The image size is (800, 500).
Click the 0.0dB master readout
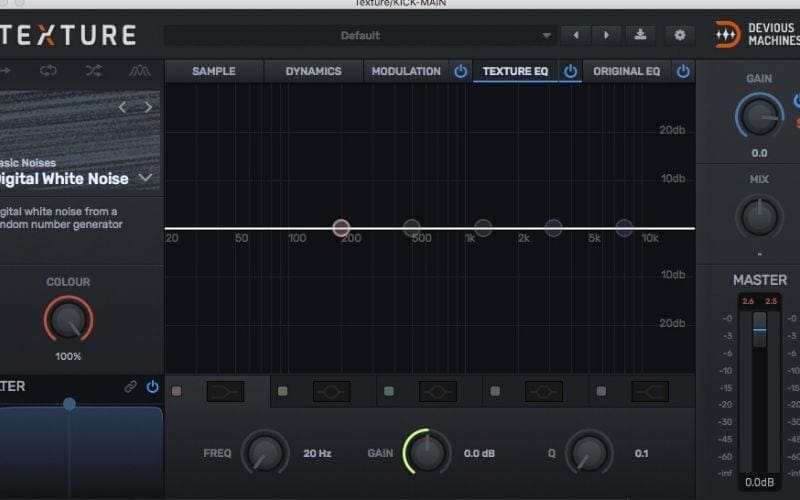click(759, 482)
